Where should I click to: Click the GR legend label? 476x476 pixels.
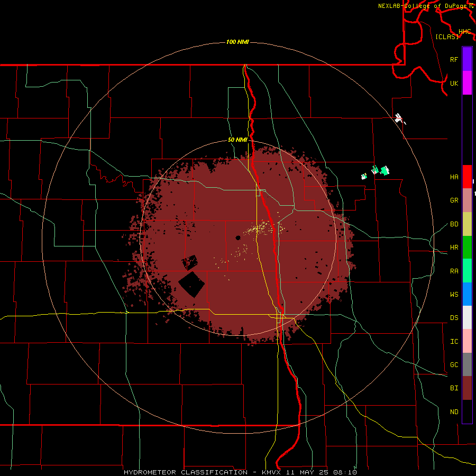(454, 200)
